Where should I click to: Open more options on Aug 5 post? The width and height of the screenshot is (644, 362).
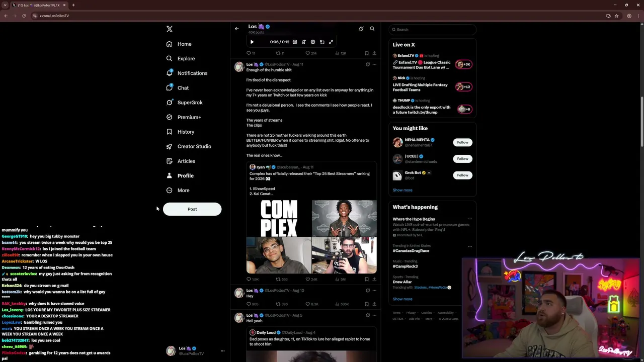click(x=374, y=315)
